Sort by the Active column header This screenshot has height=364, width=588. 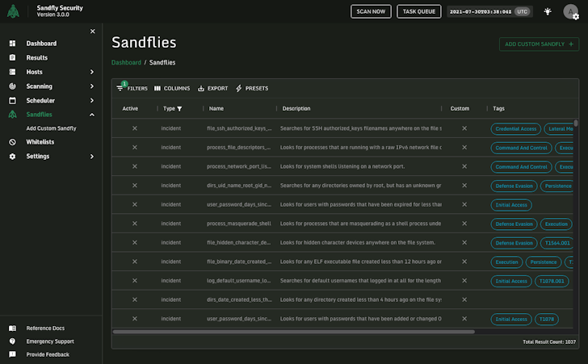coord(130,109)
